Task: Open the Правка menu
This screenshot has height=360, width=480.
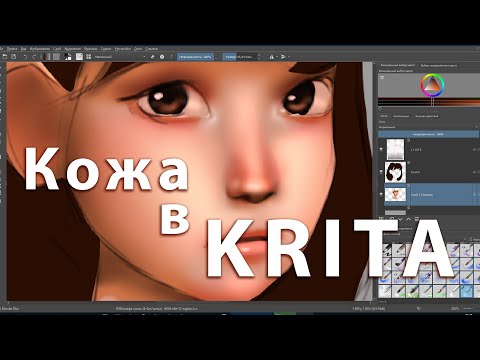Action: point(12,49)
